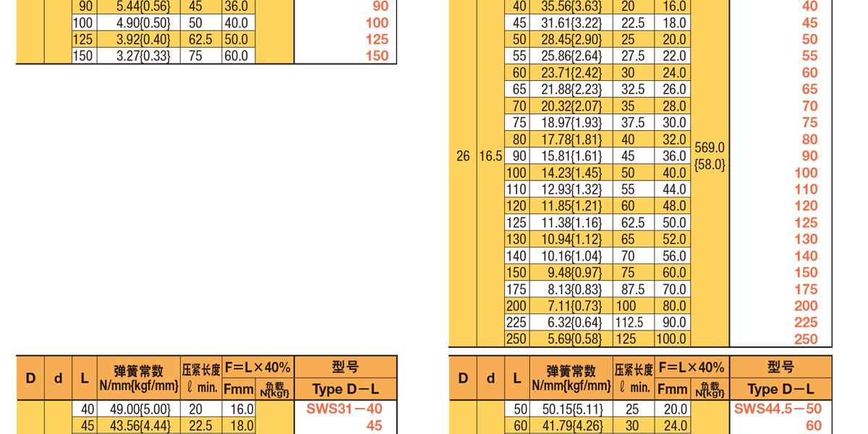Select the 41.79{4.26} spring constant cell
This screenshot has width=868, height=434.
click(571, 426)
